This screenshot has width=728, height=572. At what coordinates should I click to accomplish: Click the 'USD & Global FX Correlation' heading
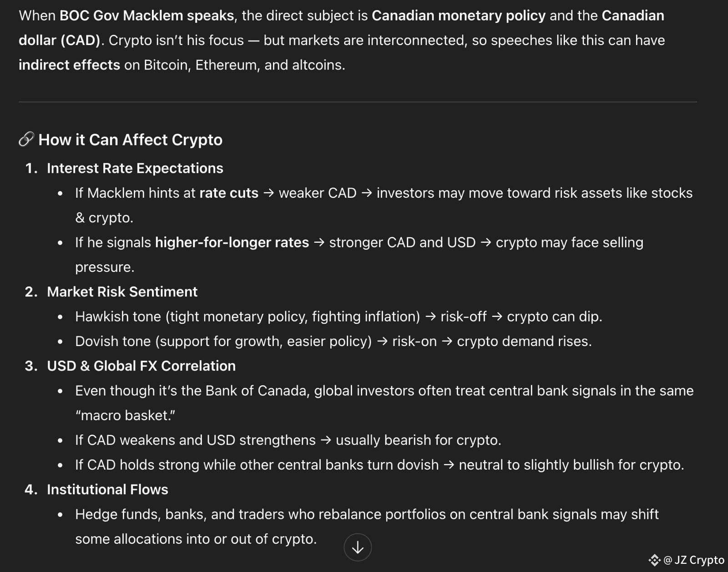click(142, 366)
